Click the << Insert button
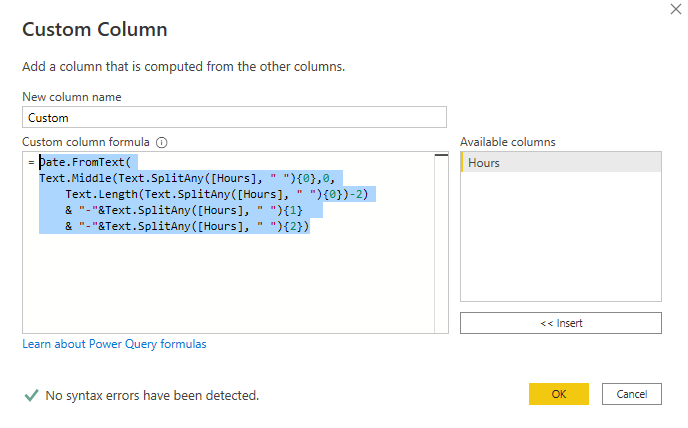 [561, 323]
